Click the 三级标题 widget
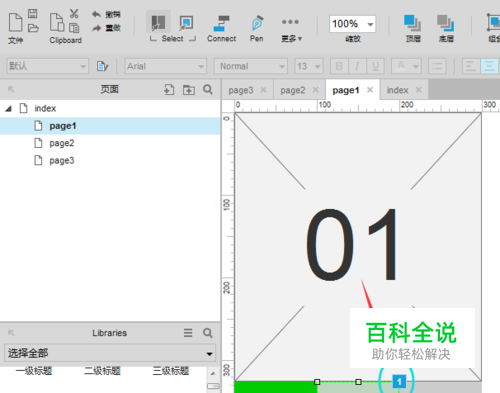This screenshot has width=500, height=393. pos(171,371)
